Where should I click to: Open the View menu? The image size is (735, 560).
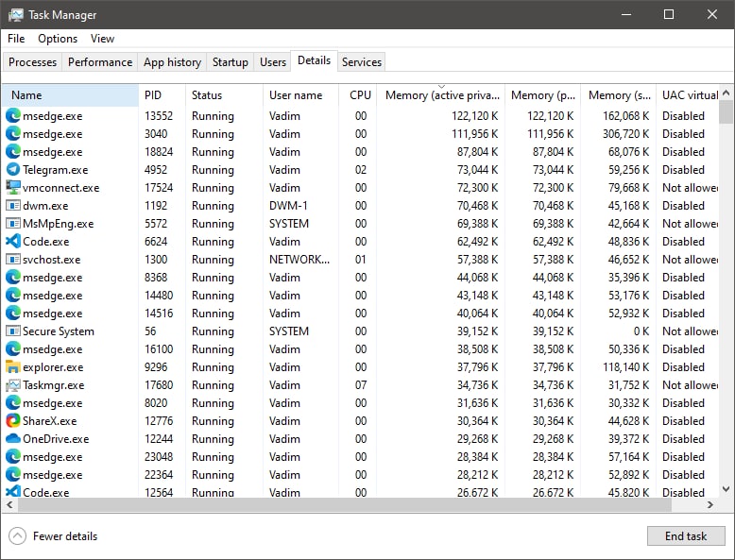click(102, 39)
